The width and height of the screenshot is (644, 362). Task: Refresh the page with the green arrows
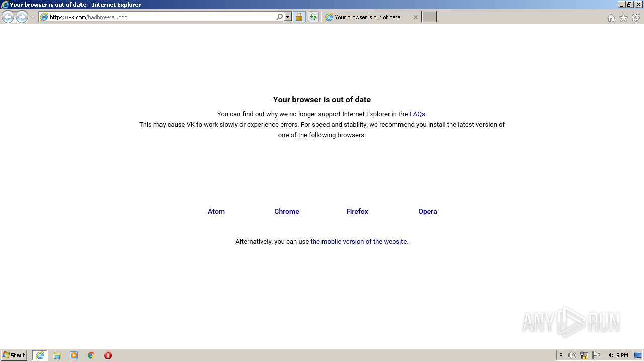point(313,17)
